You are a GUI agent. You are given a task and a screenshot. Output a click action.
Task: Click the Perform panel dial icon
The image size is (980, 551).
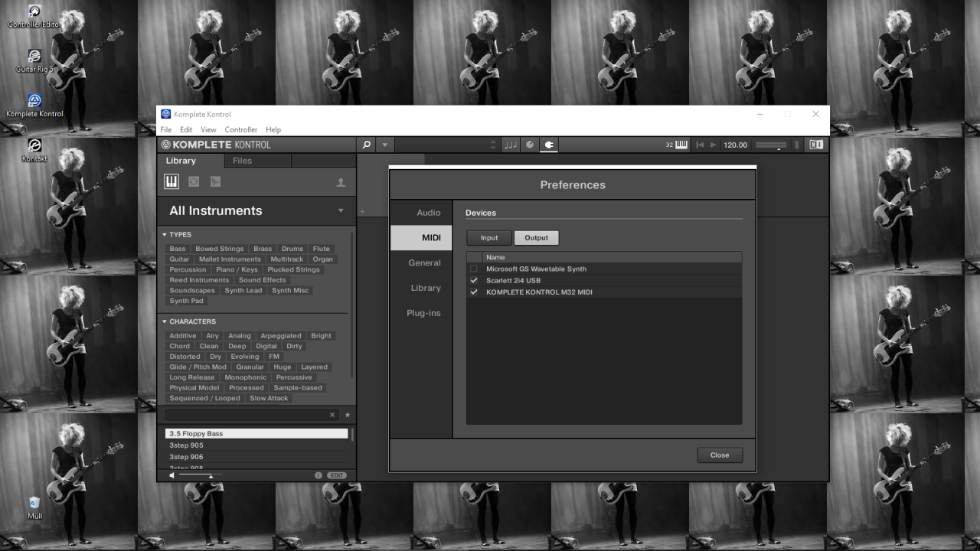(x=530, y=145)
